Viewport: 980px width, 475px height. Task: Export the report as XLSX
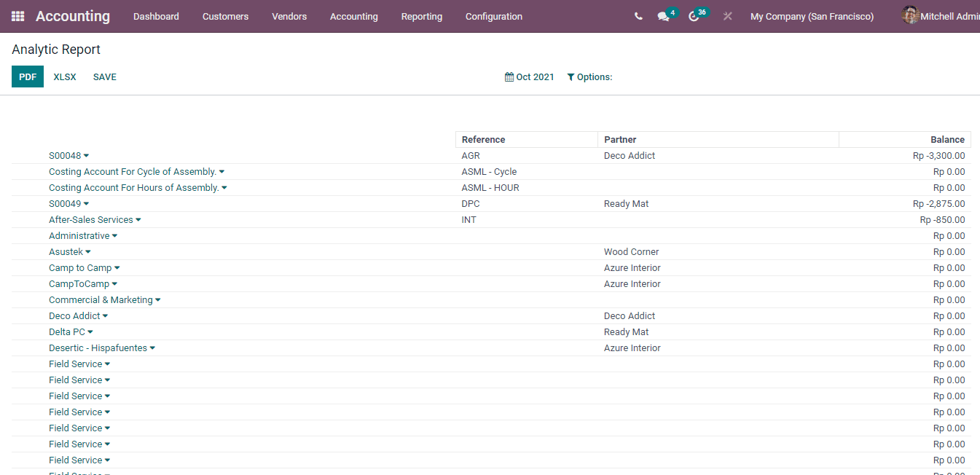tap(64, 76)
